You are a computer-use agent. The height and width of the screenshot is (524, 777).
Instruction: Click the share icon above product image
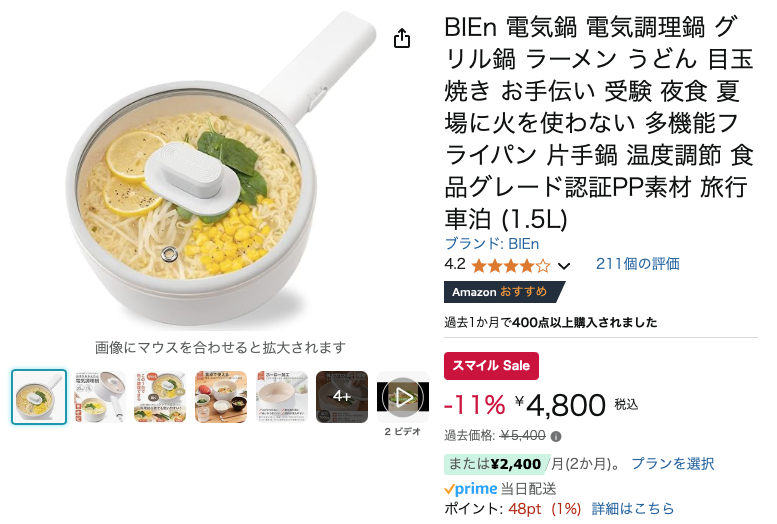click(401, 38)
